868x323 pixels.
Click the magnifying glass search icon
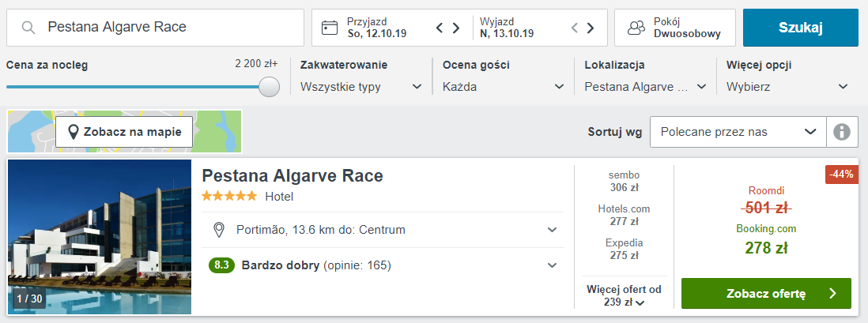point(28,28)
